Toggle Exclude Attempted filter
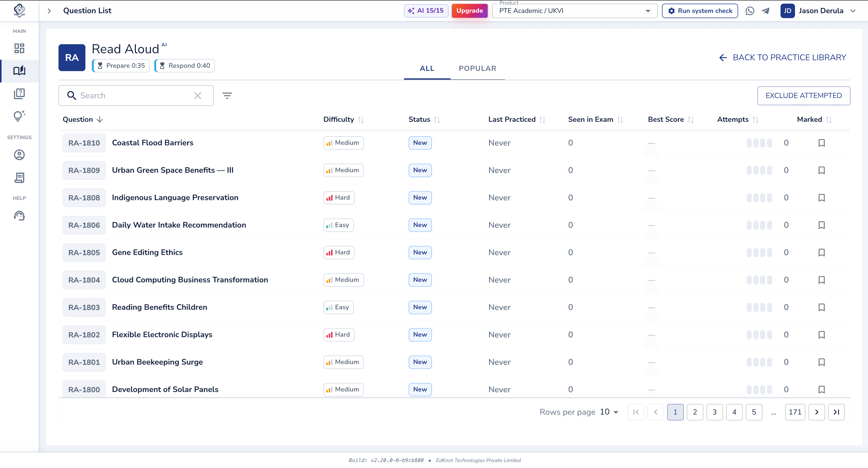This screenshot has width=868, height=468. [804, 96]
